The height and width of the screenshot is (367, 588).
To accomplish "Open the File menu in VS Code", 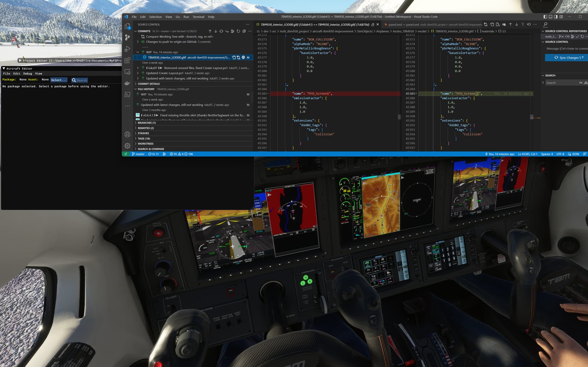I will click(x=134, y=17).
